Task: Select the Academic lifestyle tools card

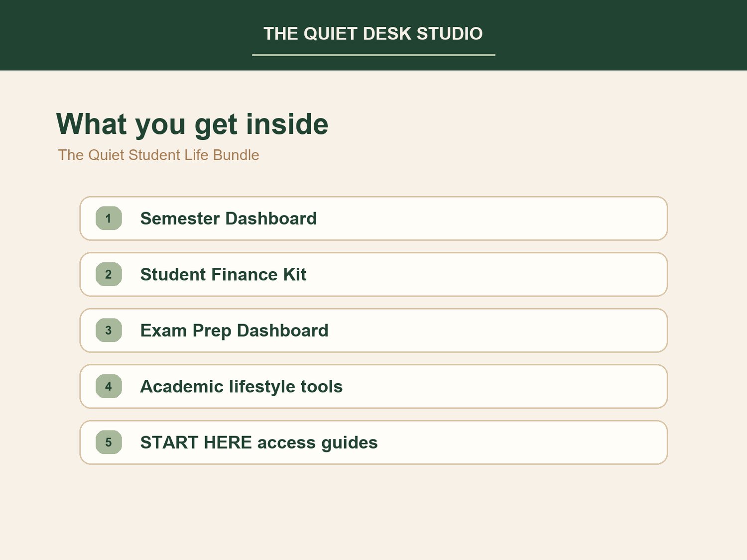Action: pyautogui.click(x=373, y=386)
